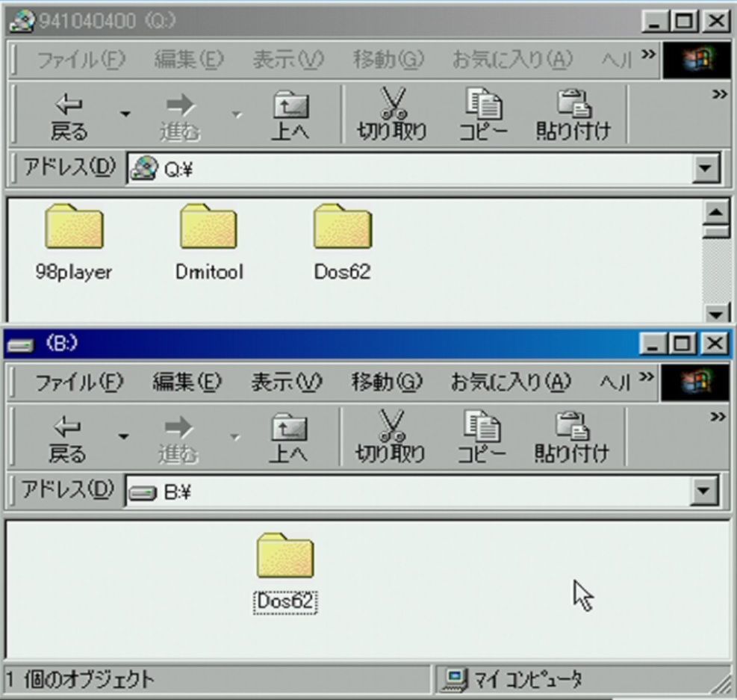Maximize the B: window
The height and width of the screenshot is (700, 737).
click(x=682, y=344)
